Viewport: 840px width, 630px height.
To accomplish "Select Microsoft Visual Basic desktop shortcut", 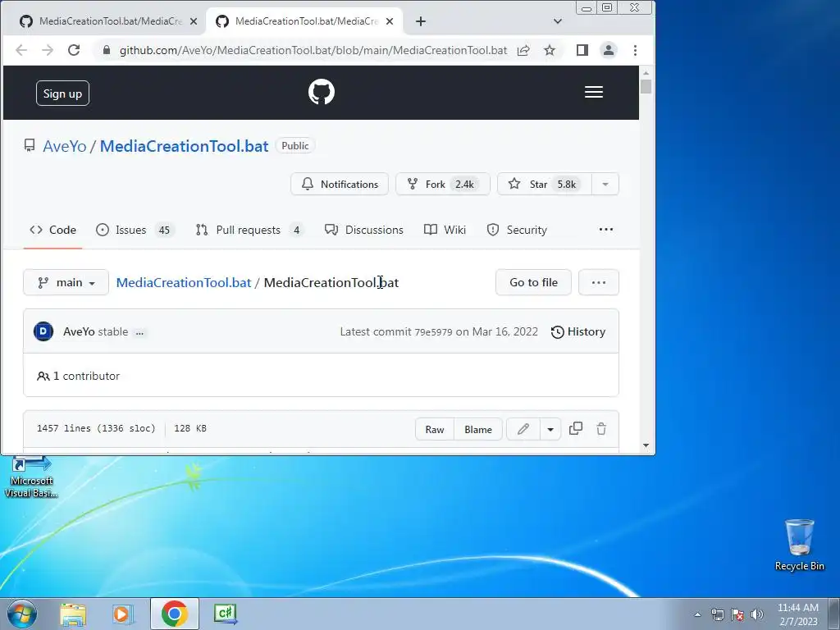I will [x=31, y=478].
